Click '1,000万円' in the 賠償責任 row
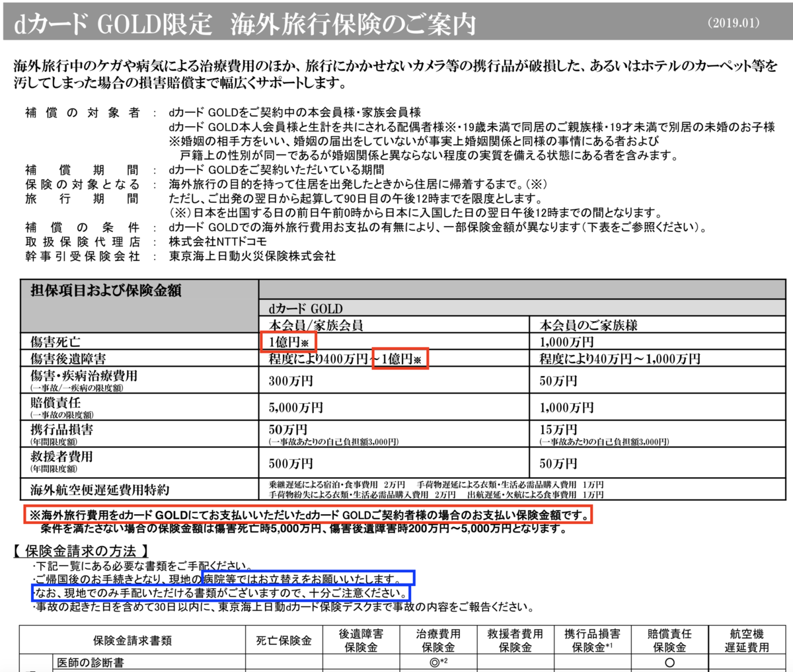 pyautogui.click(x=566, y=408)
